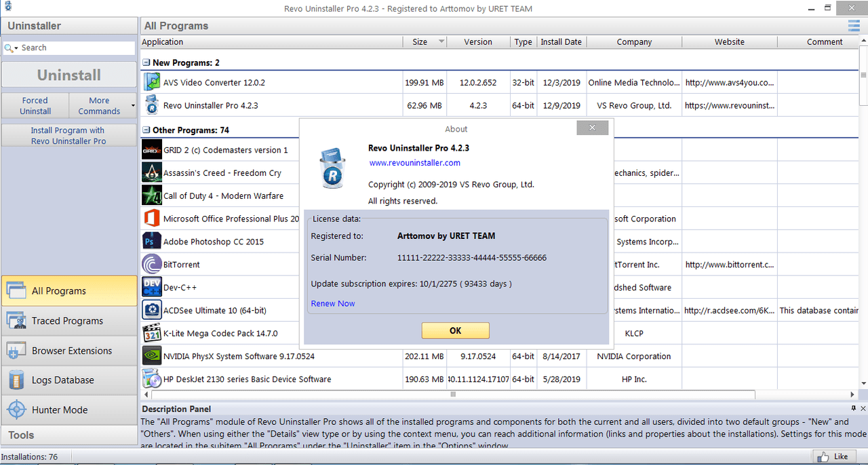Sort by the Type column header

tap(523, 42)
